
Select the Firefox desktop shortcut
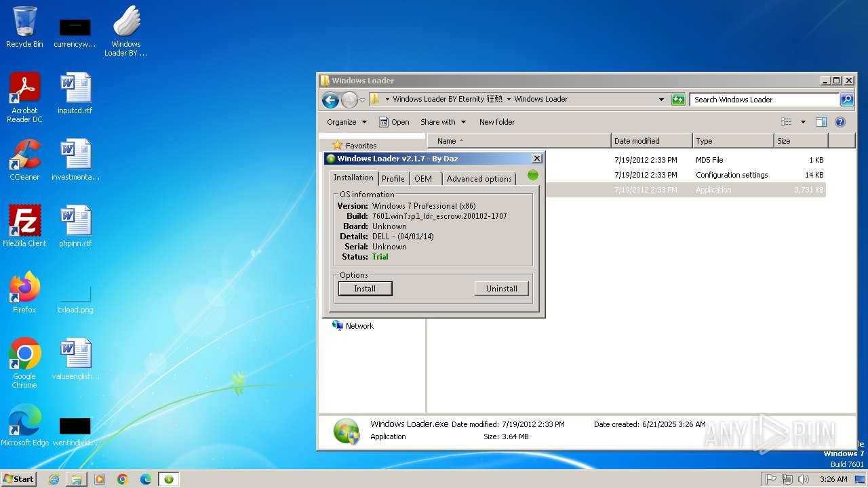[24, 293]
